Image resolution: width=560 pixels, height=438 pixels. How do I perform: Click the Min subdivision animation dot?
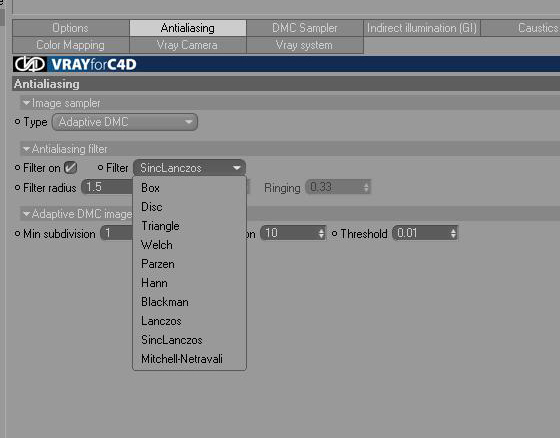17,234
